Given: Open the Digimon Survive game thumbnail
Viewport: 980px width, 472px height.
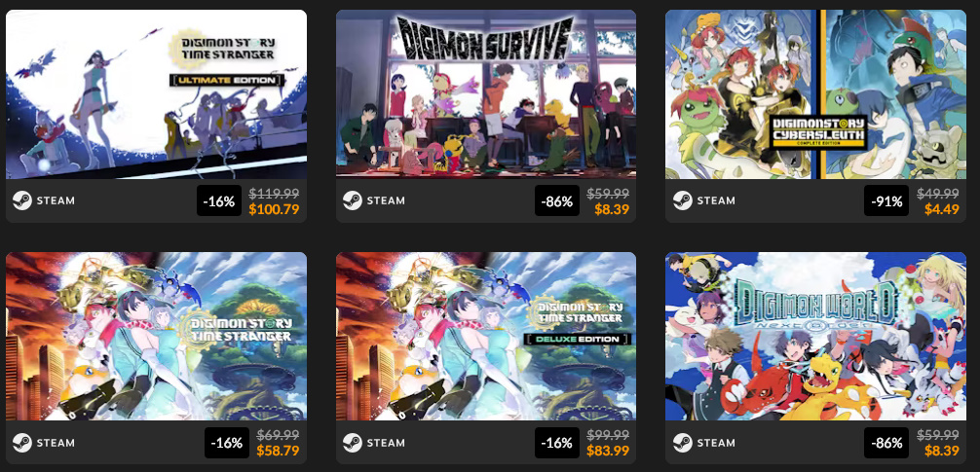Looking at the screenshot, I should 486,94.
